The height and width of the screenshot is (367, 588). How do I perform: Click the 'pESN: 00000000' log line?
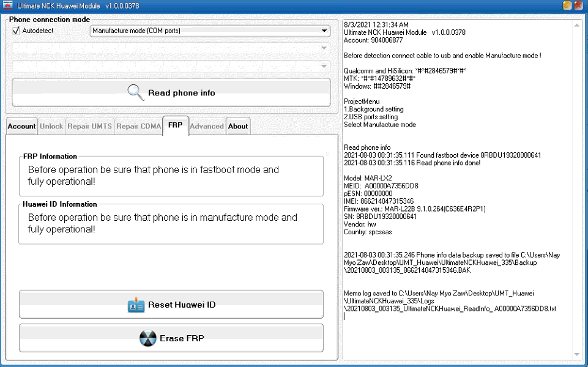(x=368, y=194)
